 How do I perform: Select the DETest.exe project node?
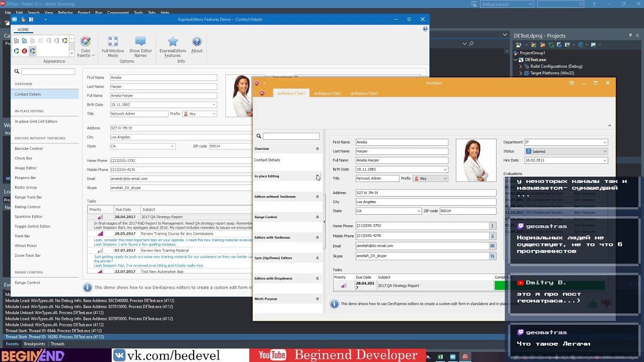pos(535,59)
